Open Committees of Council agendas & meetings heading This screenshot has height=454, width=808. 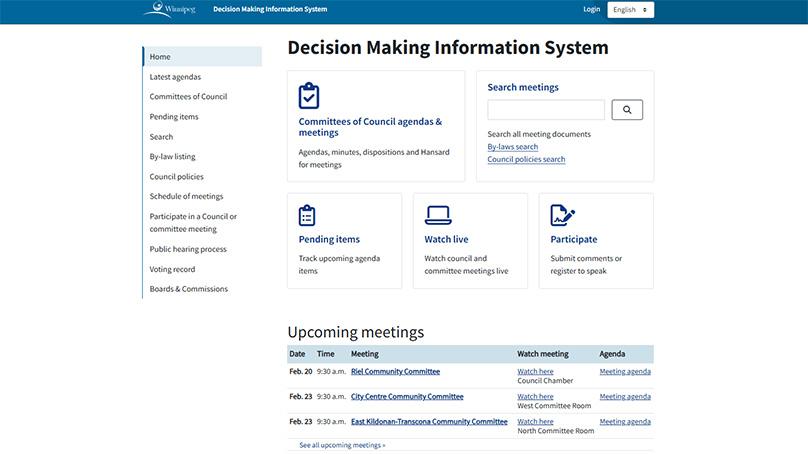[x=370, y=127]
